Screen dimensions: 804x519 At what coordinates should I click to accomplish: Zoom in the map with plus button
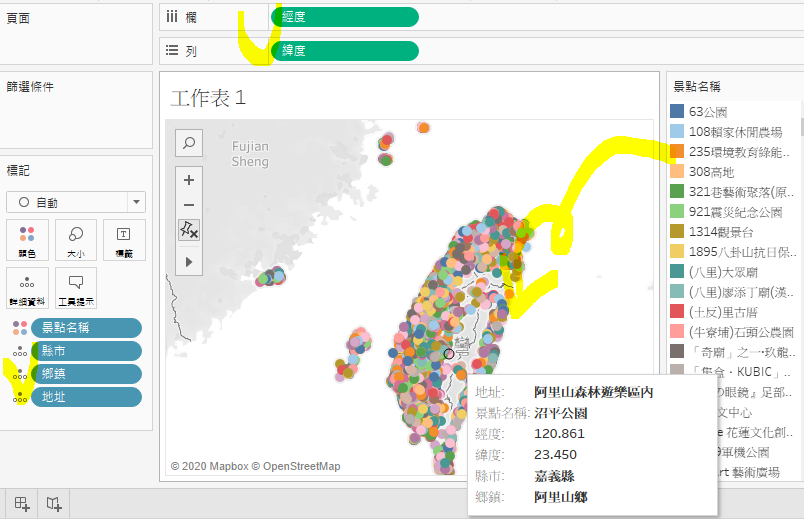pyautogui.click(x=189, y=180)
